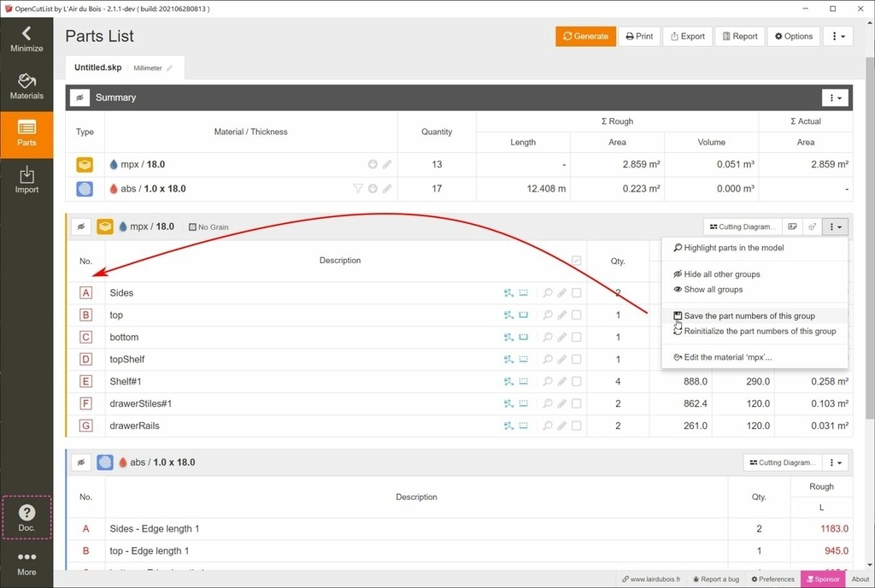This screenshot has width=875, height=588.
Task: Check the topShelf part row checkbox
Action: click(x=577, y=359)
